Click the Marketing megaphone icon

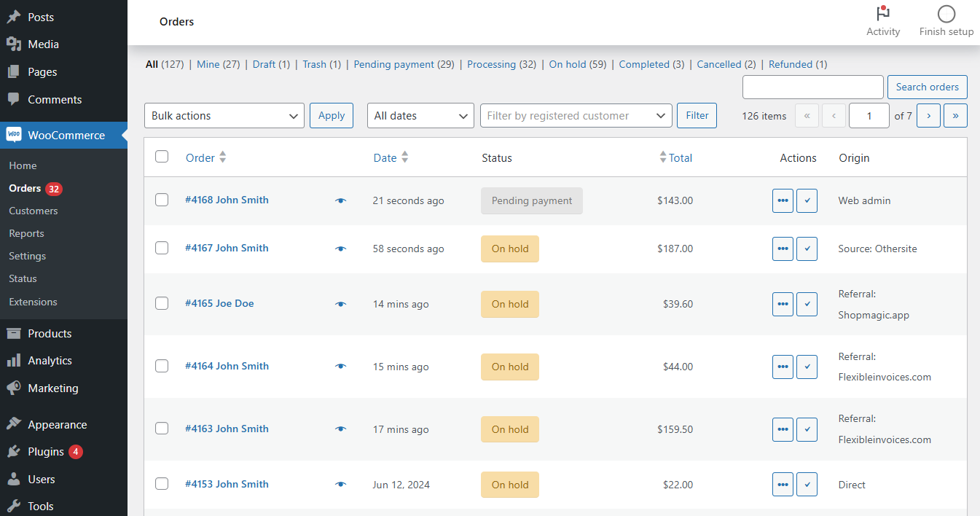point(13,388)
